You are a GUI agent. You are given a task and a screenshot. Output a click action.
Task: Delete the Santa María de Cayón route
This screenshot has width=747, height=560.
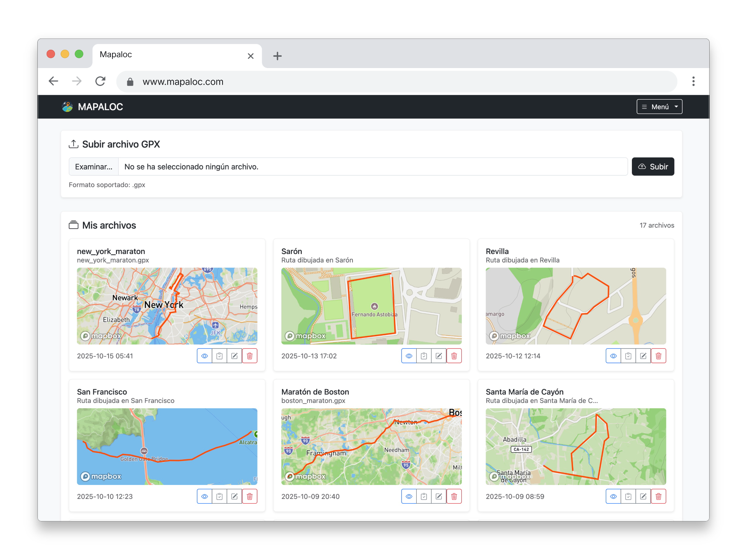(658, 496)
